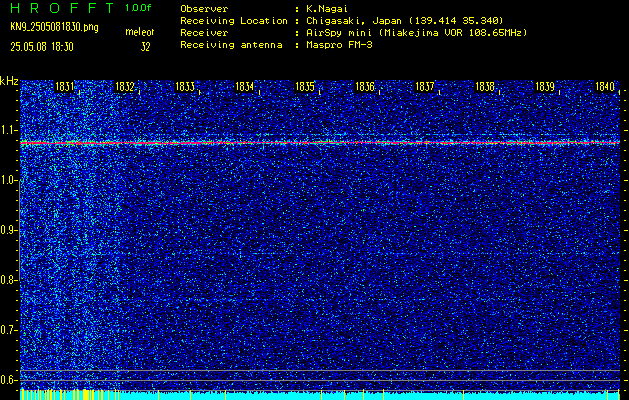629x400 pixels.
Task: Click the 0.9 frequency axis label
Action: (x=8, y=230)
